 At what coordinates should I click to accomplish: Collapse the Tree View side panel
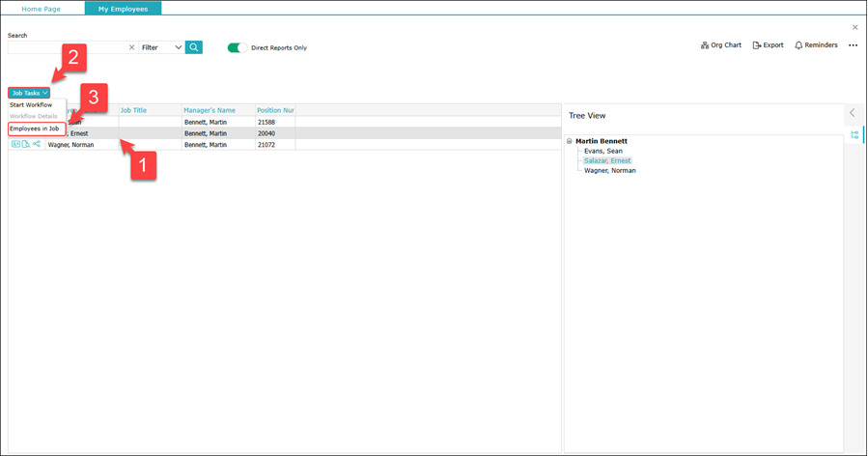tap(853, 114)
